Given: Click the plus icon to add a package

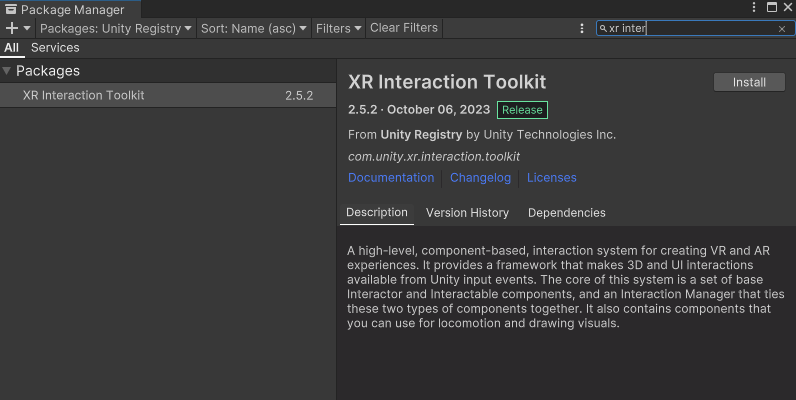Looking at the screenshot, I should [x=11, y=28].
